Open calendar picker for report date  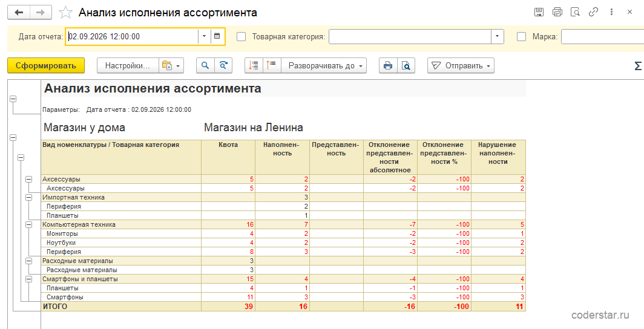coord(217,36)
